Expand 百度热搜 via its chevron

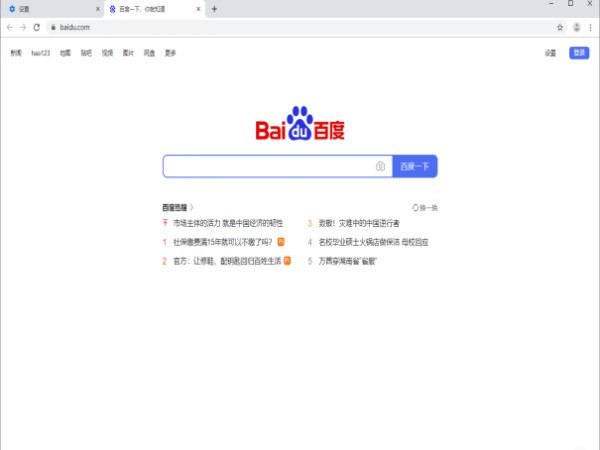click(x=192, y=207)
